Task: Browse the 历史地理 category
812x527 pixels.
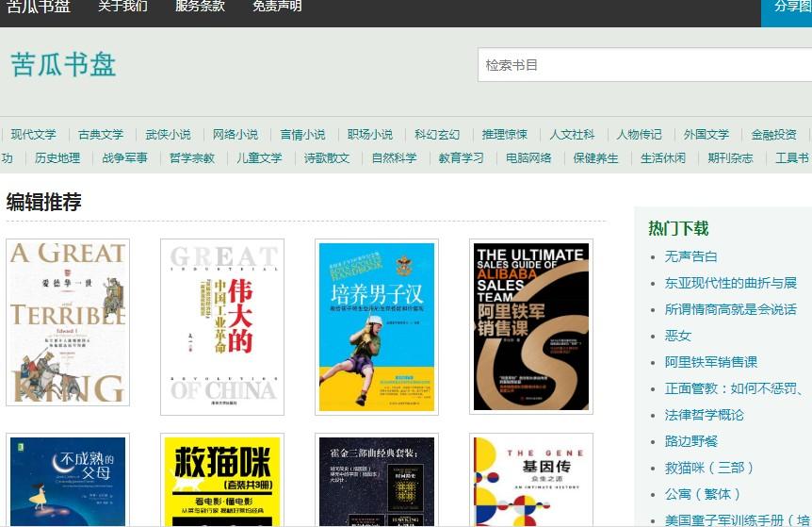Action: (x=57, y=158)
